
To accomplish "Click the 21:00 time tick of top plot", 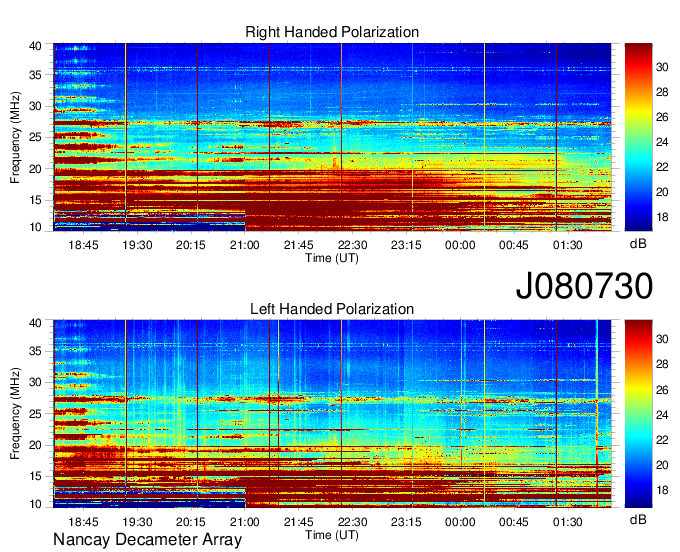I will 245,245.
